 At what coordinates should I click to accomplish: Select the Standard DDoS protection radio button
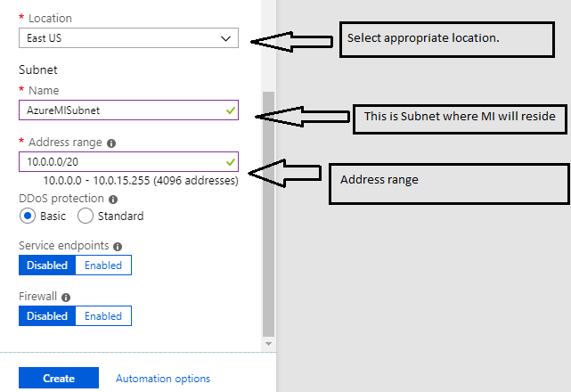click(86, 216)
